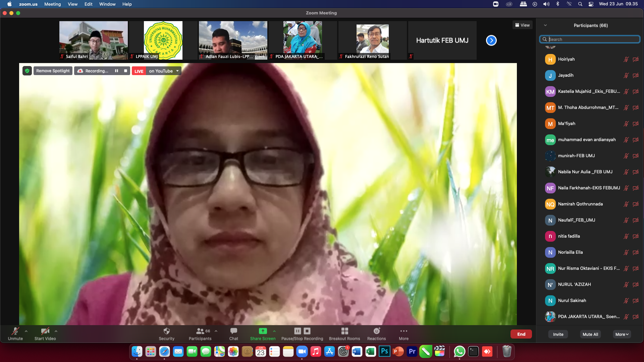Toggle mute for participant Hoiriyah
This screenshot has height=362, width=644.
tap(626, 59)
